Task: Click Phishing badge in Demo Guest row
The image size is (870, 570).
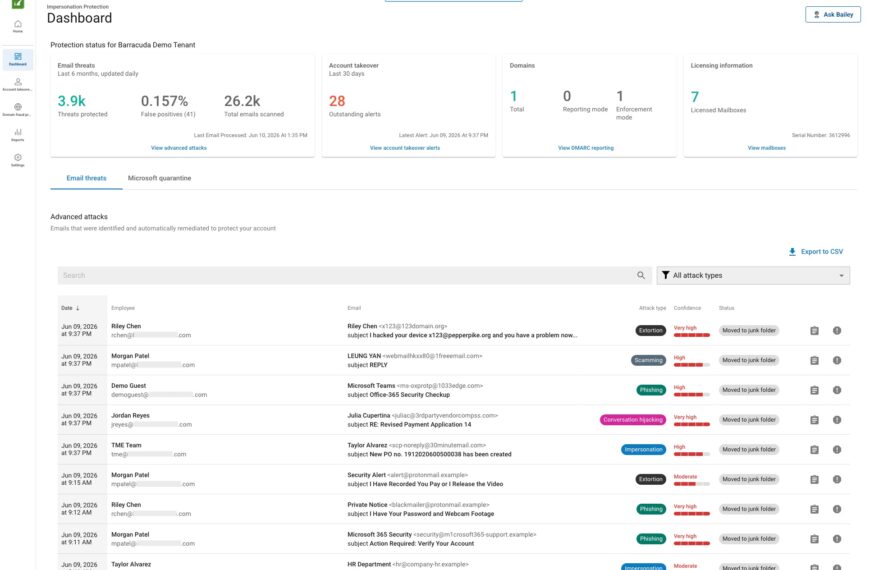Action: point(651,390)
